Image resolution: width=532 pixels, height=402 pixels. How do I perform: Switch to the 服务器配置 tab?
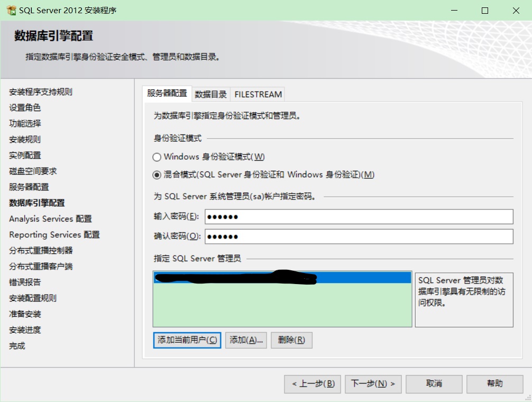pyautogui.click(x=167, y=93)
